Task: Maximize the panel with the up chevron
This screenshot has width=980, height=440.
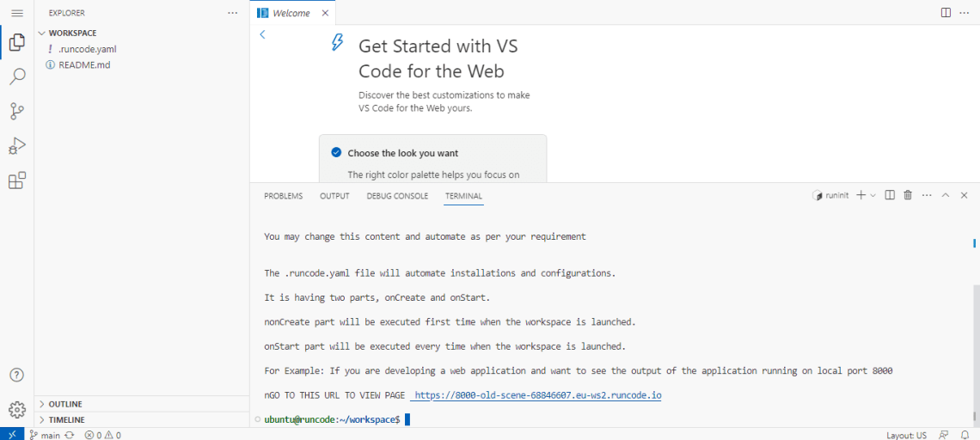Action: pos(945,196)
